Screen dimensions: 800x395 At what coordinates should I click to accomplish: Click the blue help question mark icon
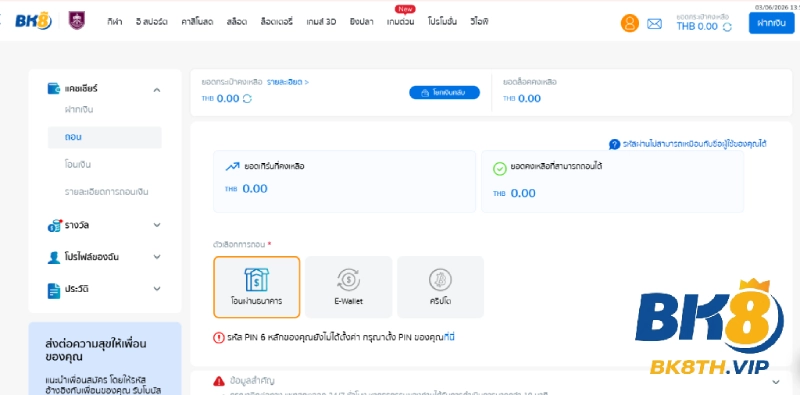coord(614,144)
